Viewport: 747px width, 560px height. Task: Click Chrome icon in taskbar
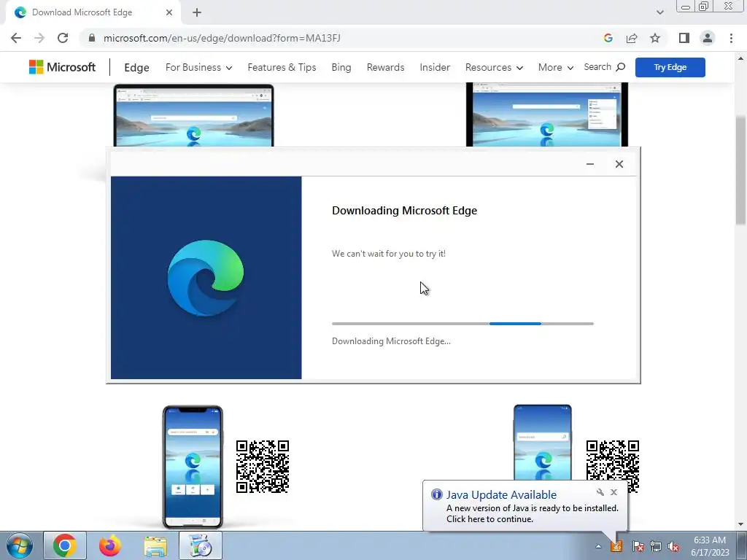pyautogui.click(x=65, y=545)
